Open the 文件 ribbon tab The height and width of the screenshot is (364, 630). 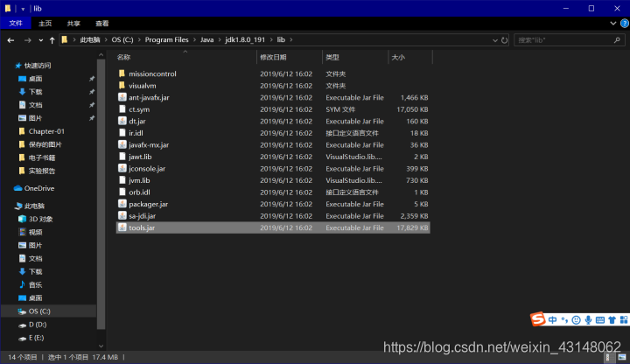pos(16,24)
